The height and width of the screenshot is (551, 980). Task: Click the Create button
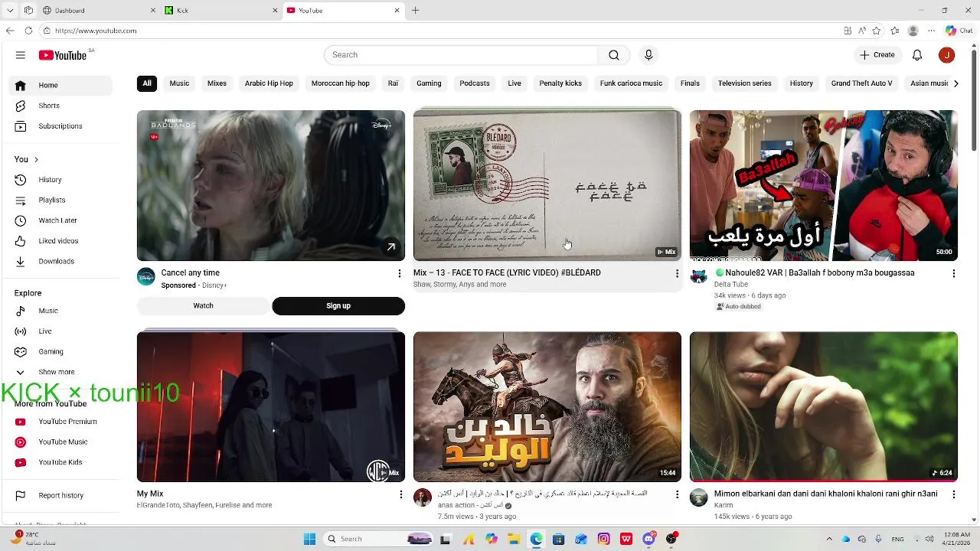point(877,55)
